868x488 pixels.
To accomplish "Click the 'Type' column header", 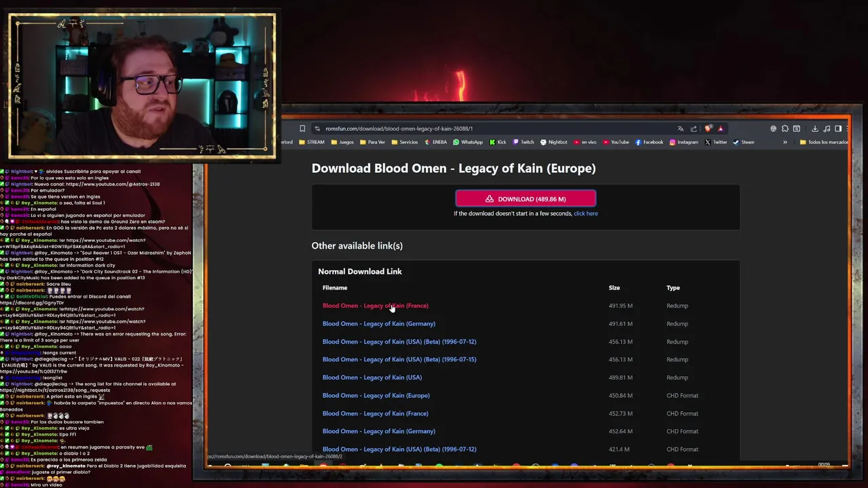I will (673, 288).
